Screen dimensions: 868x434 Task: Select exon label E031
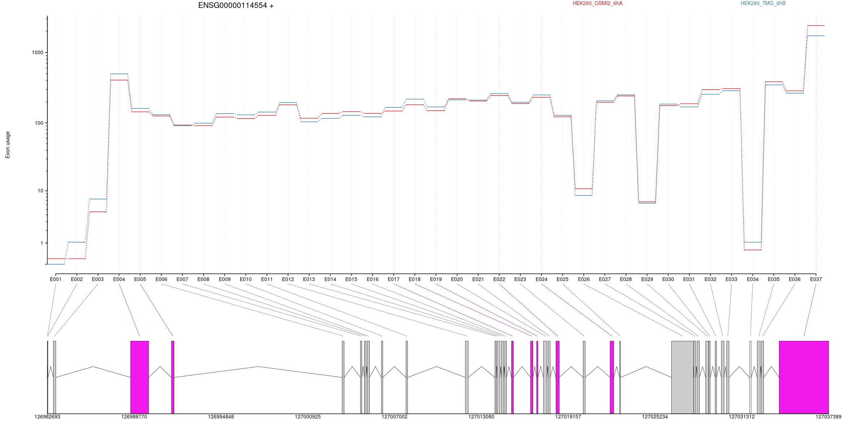pyautogui.click(x=689, y=279)
